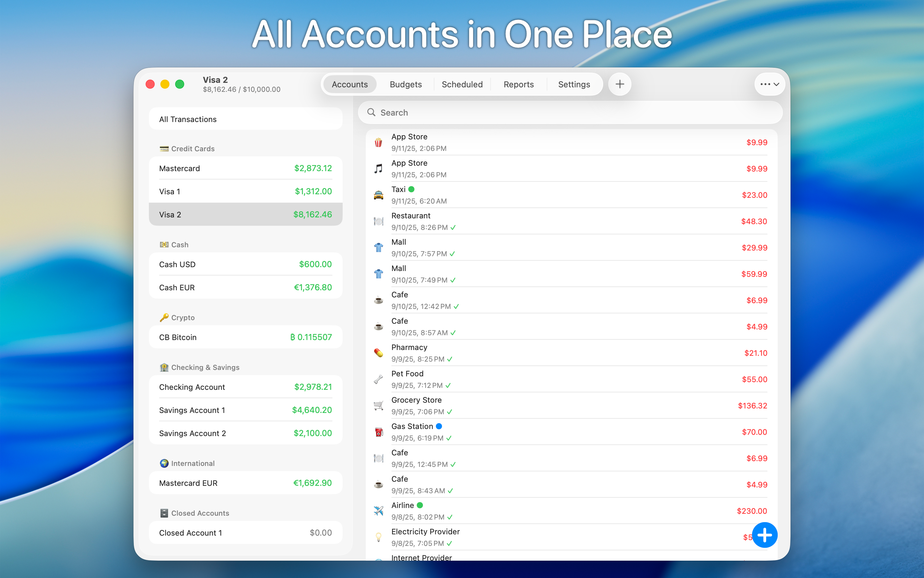Click the music note icon of second App Store transaction

tap(378, 169)
